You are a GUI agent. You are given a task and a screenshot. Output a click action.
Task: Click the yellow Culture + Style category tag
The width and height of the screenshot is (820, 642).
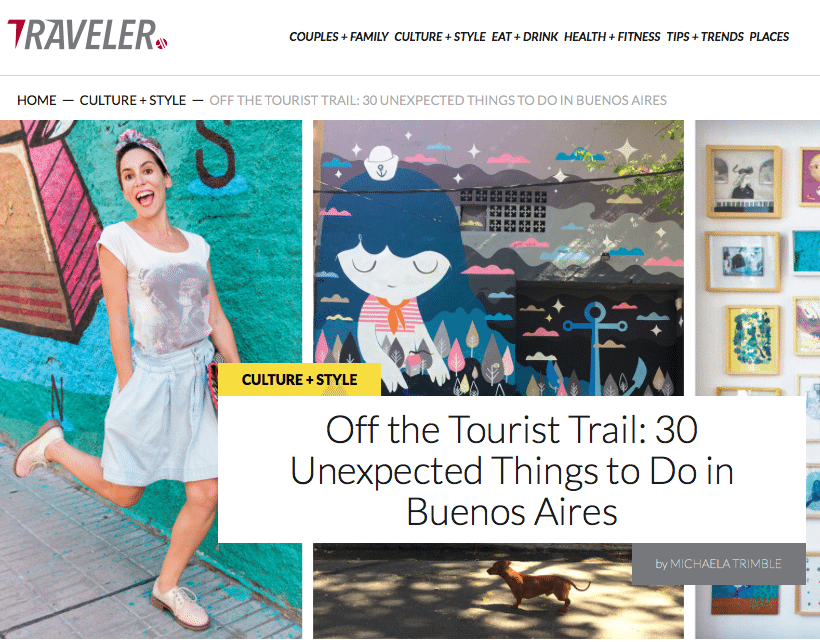[x=299, y=380]
